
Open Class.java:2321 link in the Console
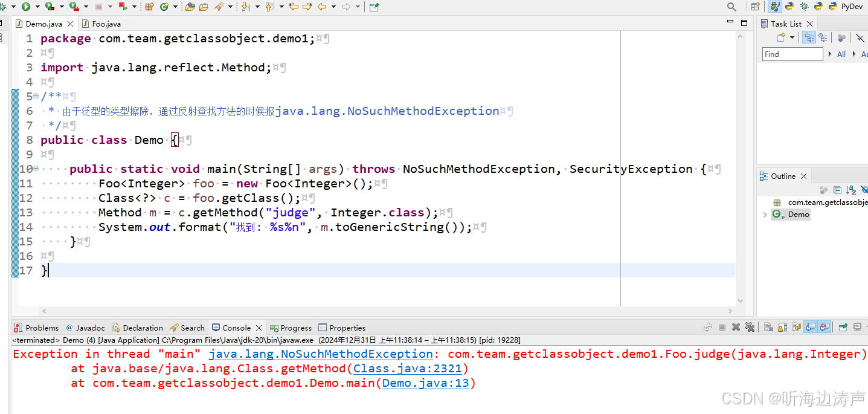click(x=407, y=368)
